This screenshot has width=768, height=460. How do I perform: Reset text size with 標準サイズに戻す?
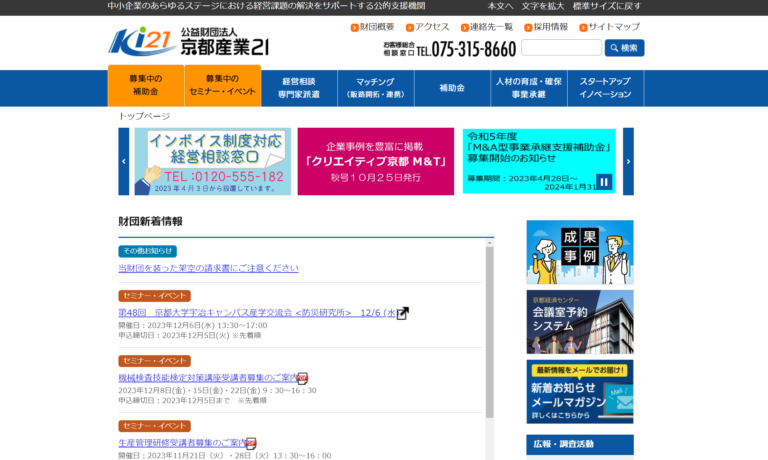607,6
